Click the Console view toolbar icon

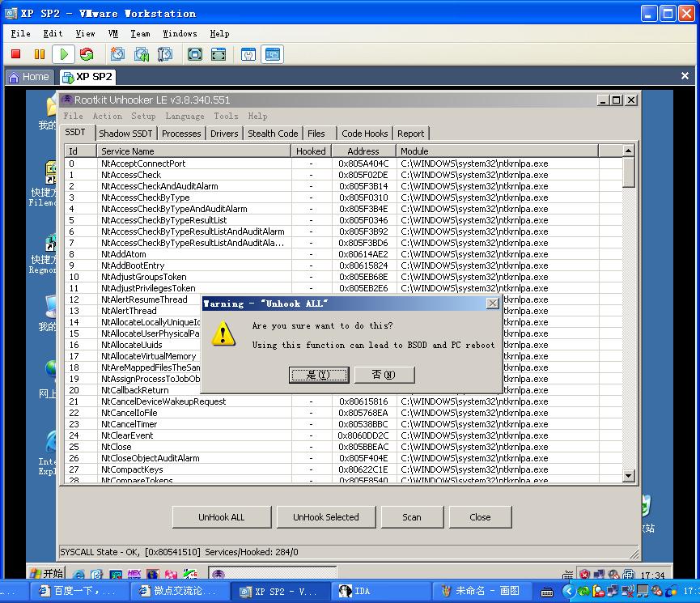click(273, 54)
